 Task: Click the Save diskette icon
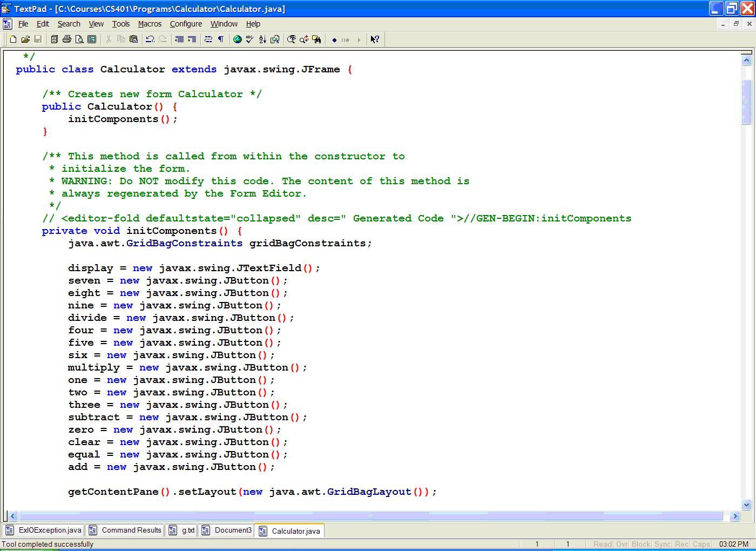pyautogui.click(x=38, y=39)
